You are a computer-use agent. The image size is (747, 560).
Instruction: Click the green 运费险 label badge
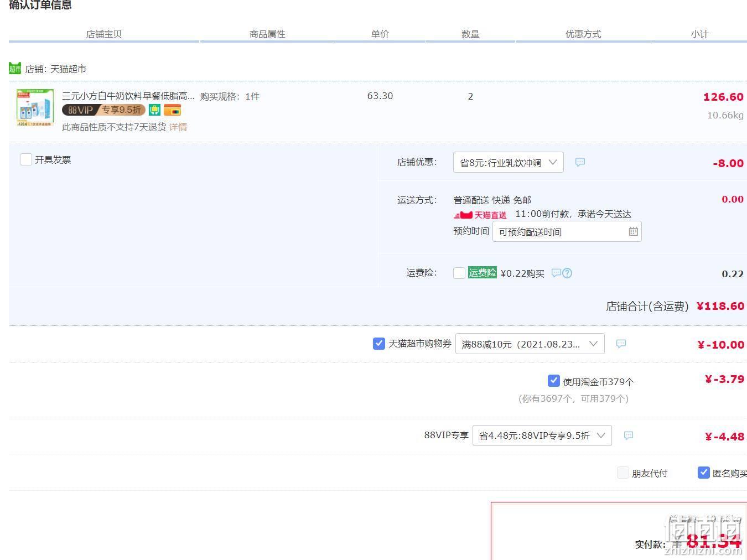click(483, 272)
